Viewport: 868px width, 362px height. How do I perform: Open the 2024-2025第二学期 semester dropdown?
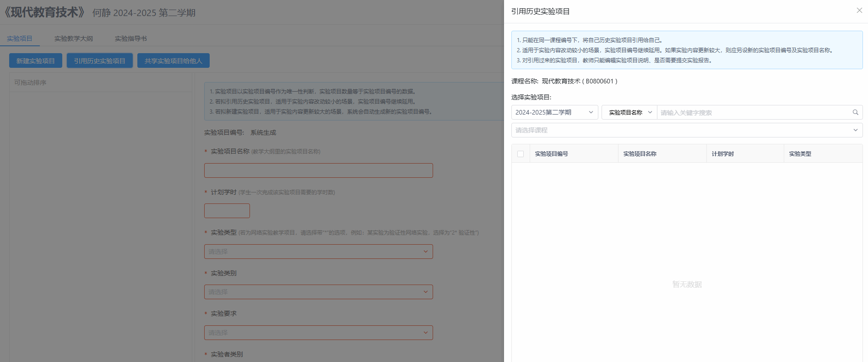(554, 112)
